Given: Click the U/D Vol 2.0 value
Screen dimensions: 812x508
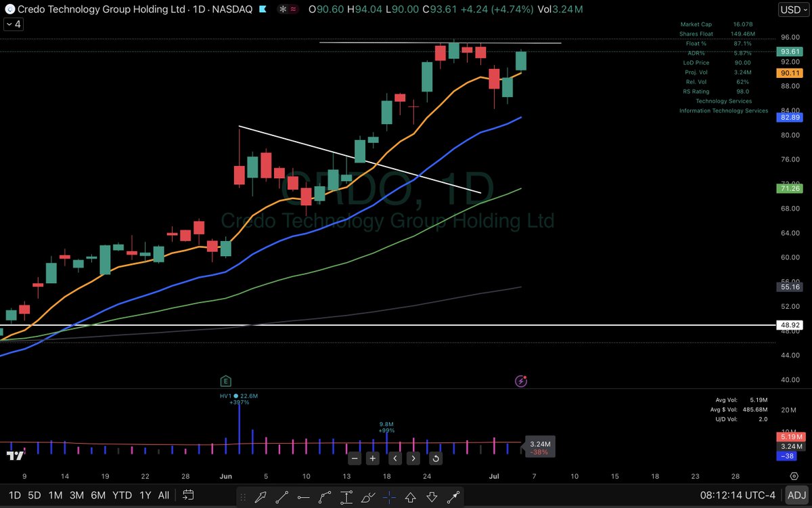Looking at the screenshot, I should point(763,419).
